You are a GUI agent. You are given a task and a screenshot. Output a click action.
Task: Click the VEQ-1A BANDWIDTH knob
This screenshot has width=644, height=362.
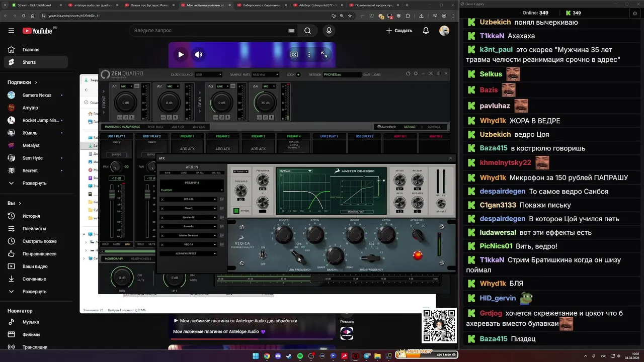click(x=335, y=256)
